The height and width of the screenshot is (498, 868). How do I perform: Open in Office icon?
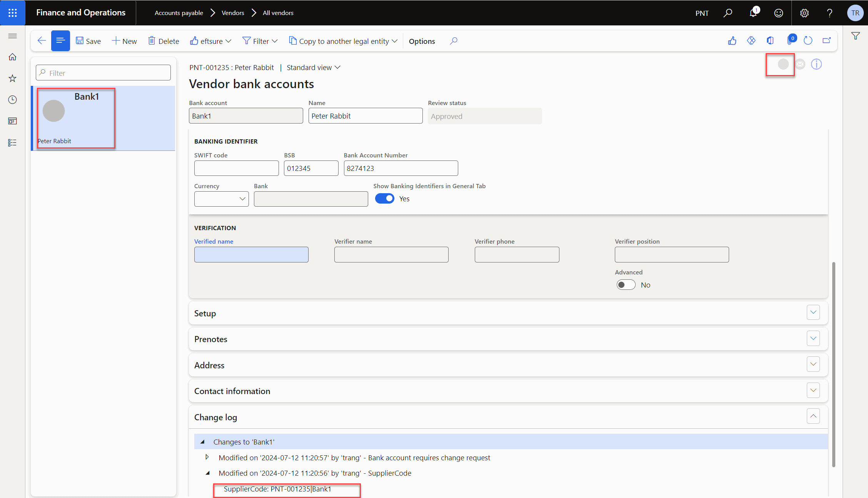tap(770, 41)
